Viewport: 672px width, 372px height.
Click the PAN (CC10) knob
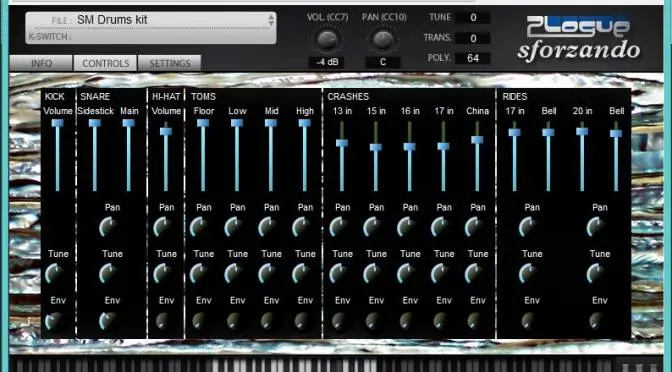(383, 40)
